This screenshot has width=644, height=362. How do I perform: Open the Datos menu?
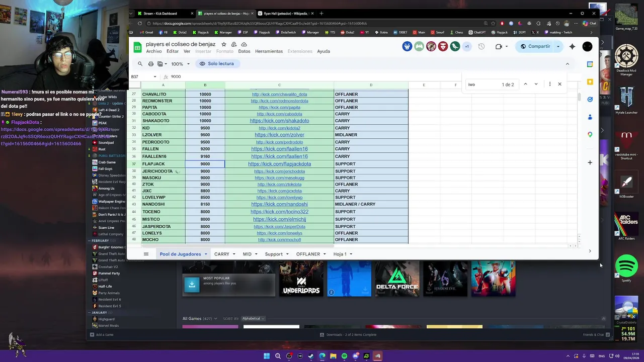pyautogui.click(x=244, y=51)
